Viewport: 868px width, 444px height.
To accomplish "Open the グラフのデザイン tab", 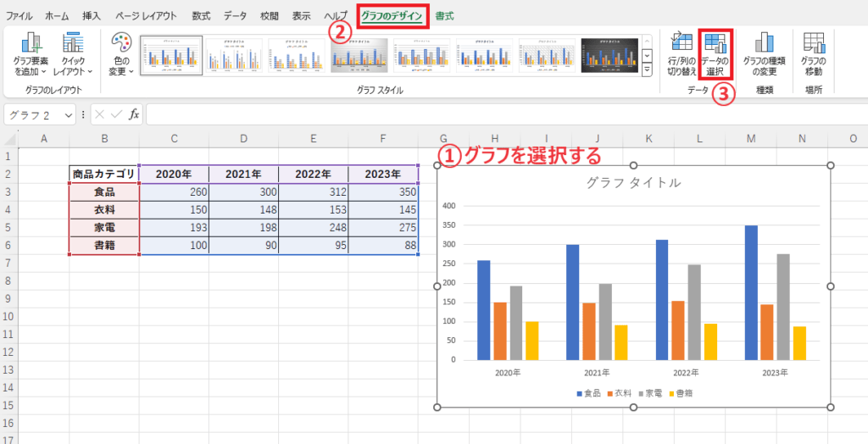I will 392,17.
